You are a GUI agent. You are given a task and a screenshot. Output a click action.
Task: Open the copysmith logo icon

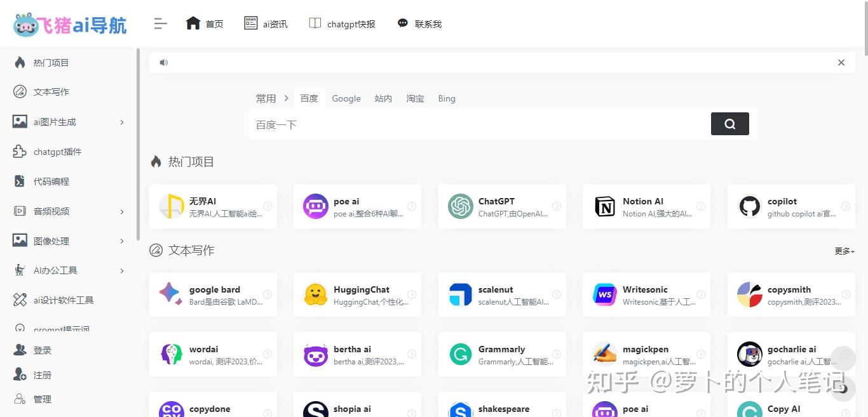[750, 295]
